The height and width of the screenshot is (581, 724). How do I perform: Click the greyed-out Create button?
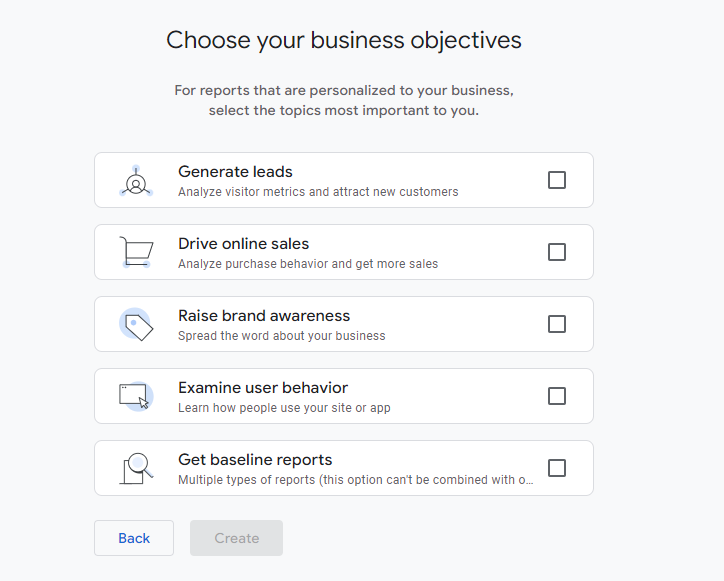236,538
